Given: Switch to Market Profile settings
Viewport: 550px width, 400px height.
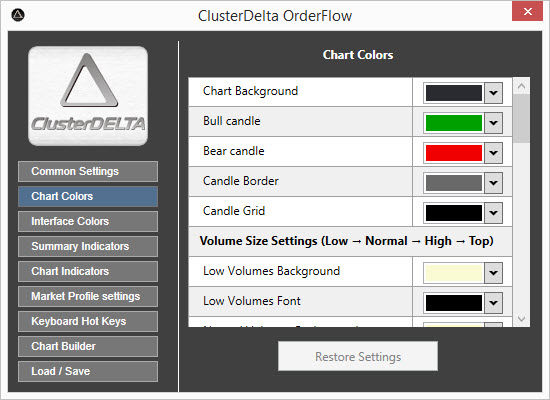Looking at the screenshot, I should coord(88,296).
